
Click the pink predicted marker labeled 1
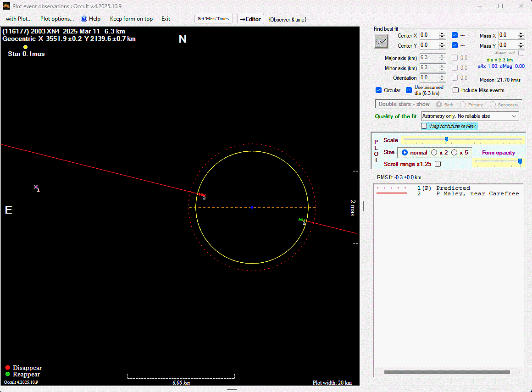pyautogui.click(x=36, y=187)
